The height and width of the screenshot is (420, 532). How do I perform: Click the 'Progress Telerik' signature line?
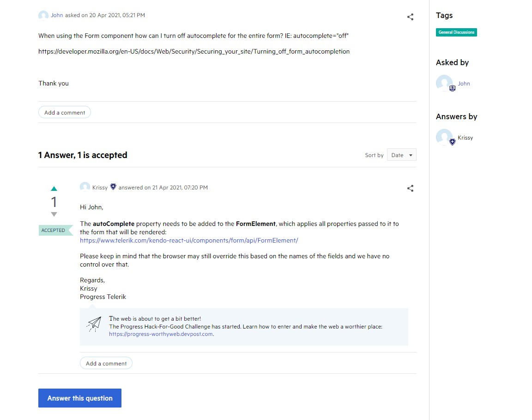click(103, 297)
